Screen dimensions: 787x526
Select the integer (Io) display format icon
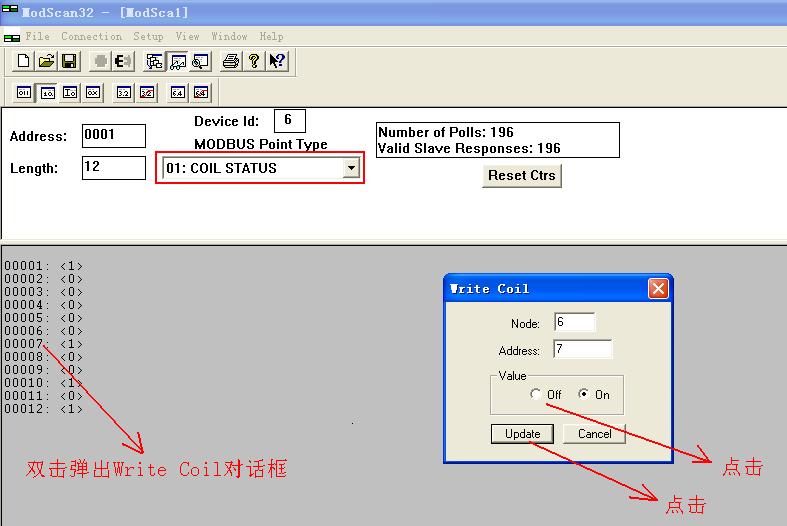click(x=70, y=92)
